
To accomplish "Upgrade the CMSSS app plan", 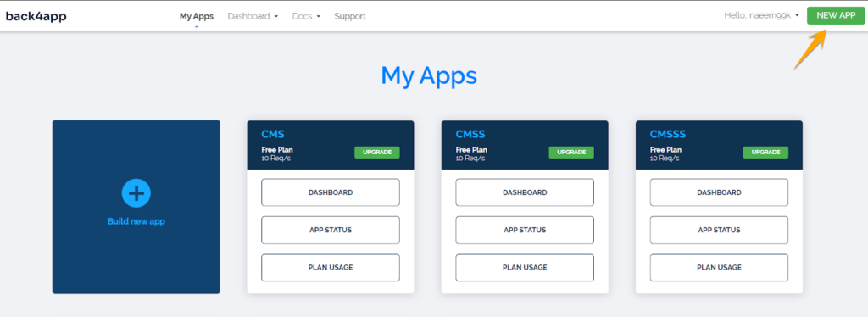I will [x=765, y=152].
